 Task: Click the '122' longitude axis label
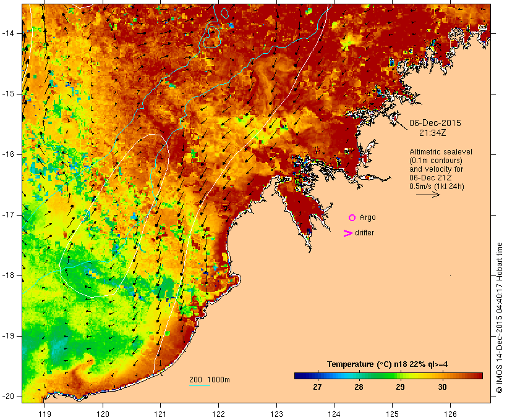point(219,414)
